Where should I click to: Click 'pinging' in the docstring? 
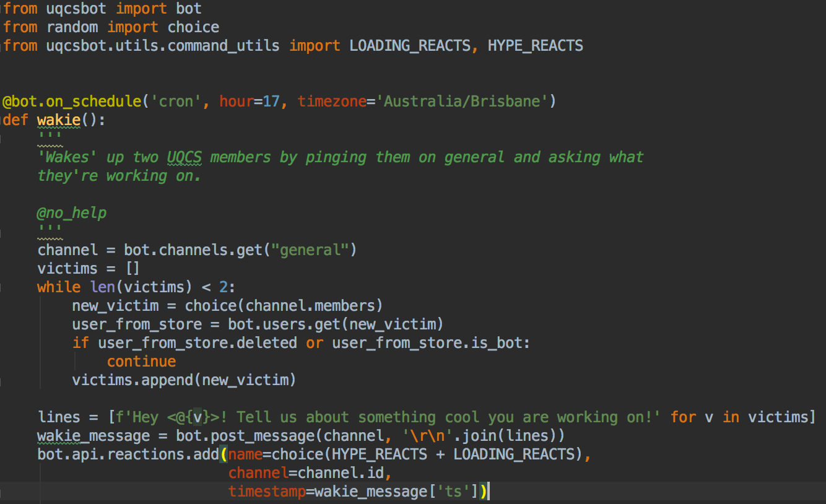pos(336,157)
